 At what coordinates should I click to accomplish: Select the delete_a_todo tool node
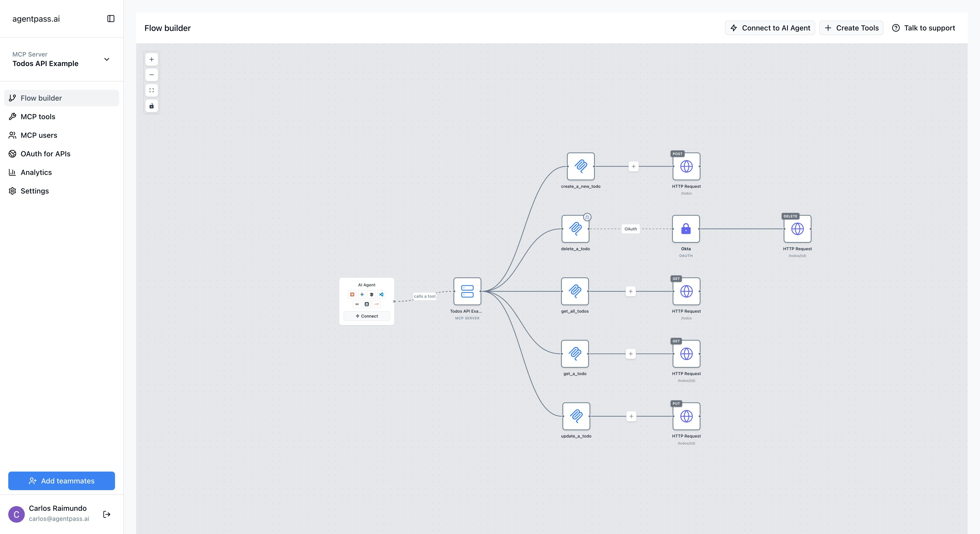click(x=575, y=229)
